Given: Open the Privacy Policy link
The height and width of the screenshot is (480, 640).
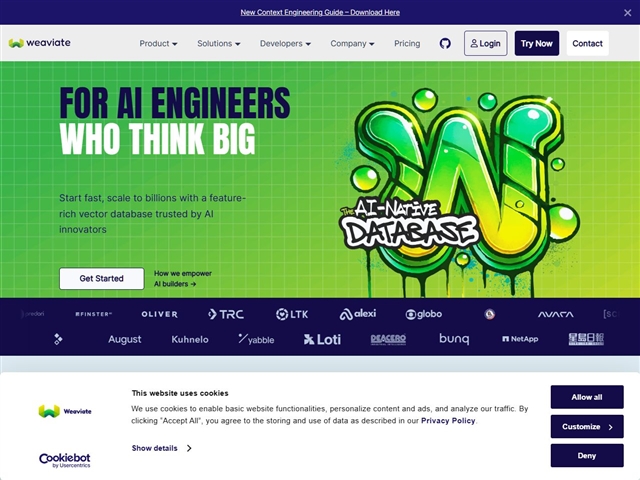Looking at the screenshot, I should [448, 421].
